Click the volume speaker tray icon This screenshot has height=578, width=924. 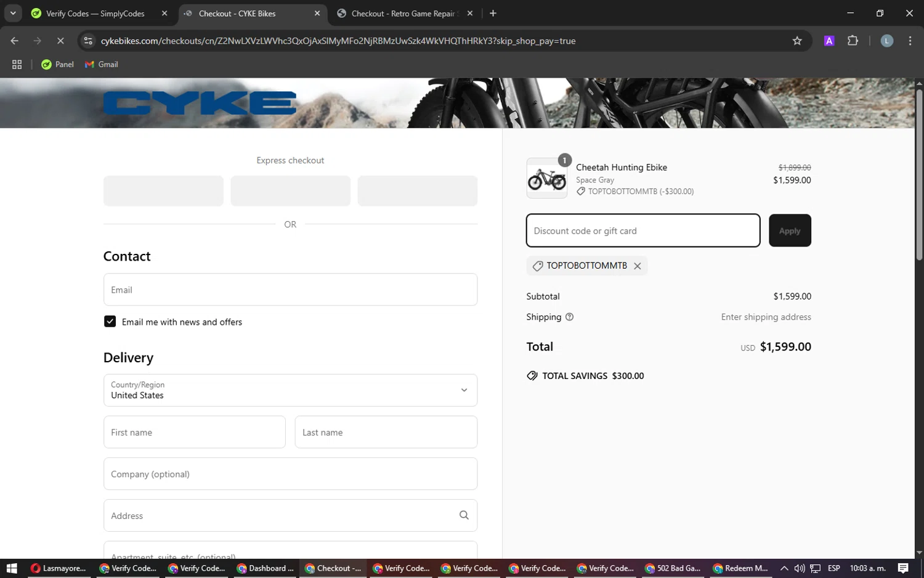point(800,568)
